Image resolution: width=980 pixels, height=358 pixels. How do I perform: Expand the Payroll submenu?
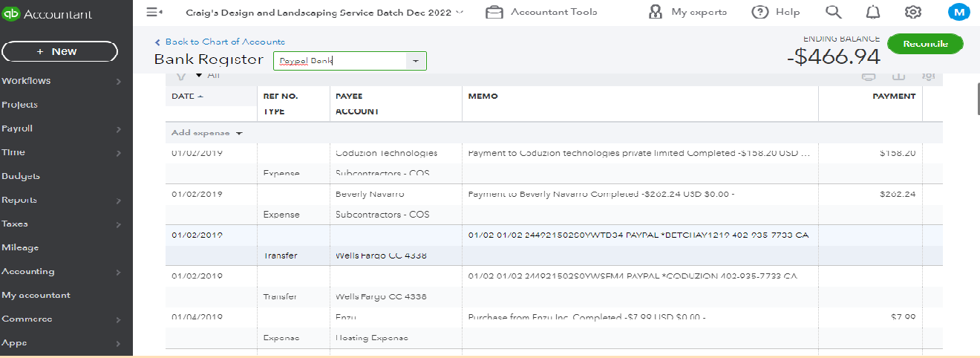pyautogui.click(x=118, y=129)
